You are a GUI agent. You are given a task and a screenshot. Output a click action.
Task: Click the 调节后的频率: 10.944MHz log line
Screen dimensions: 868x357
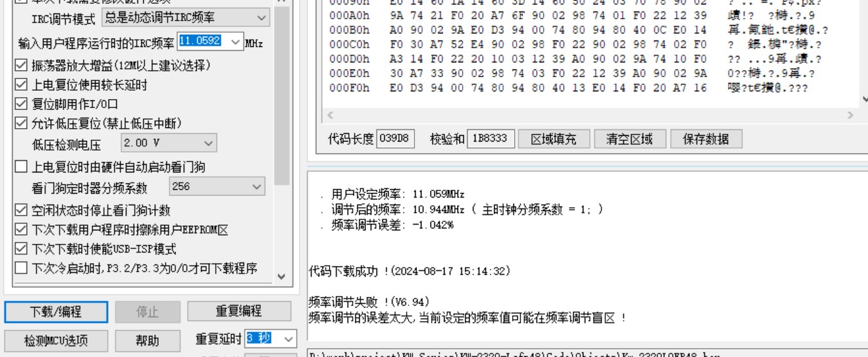pyautogui.click(x=461, y=209)
